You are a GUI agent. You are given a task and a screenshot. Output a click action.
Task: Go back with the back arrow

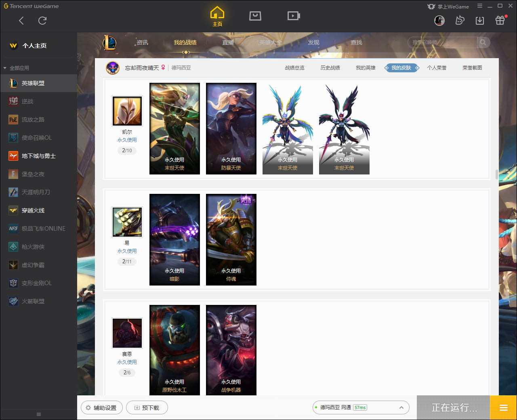(x=21, y=21)
